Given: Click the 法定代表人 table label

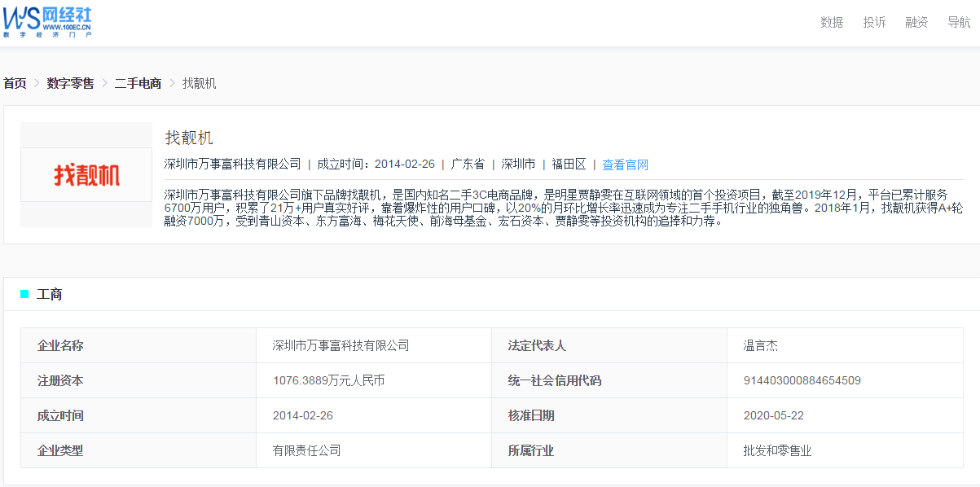Looking at the screenshot, I should coord(537,345).
